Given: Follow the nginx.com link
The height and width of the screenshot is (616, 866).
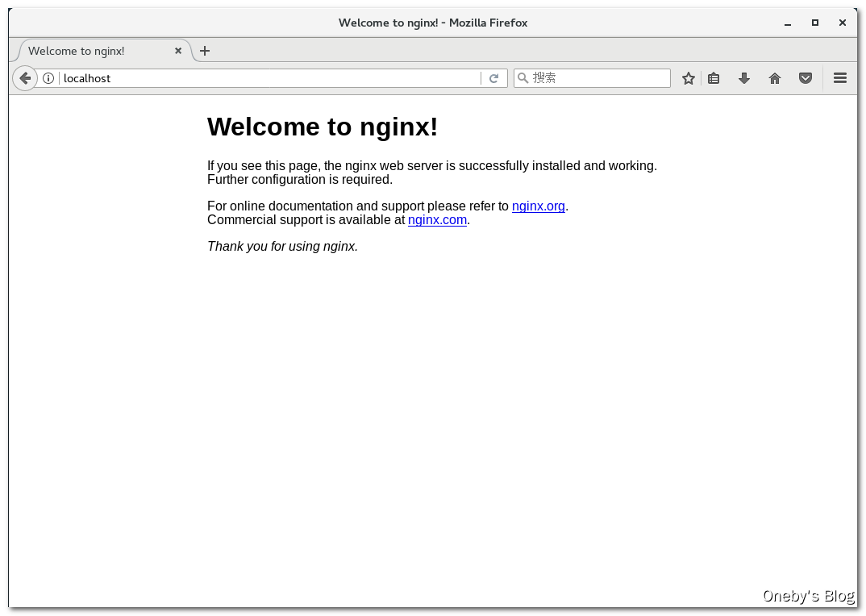Looking at the screenshot, I should 437,220.
